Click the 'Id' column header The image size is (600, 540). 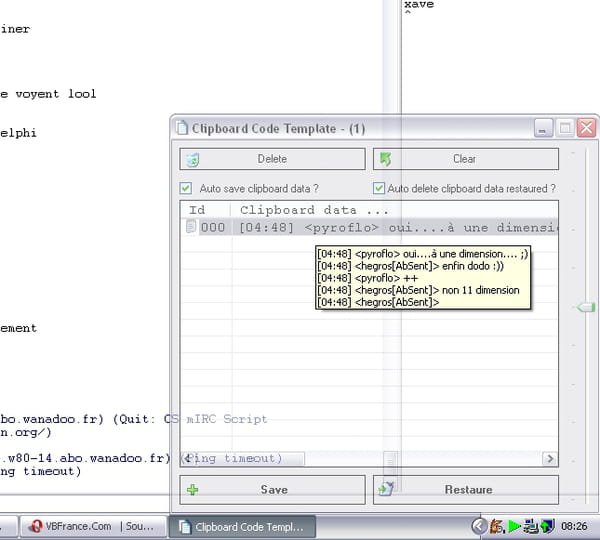click(x=205, y=210)
